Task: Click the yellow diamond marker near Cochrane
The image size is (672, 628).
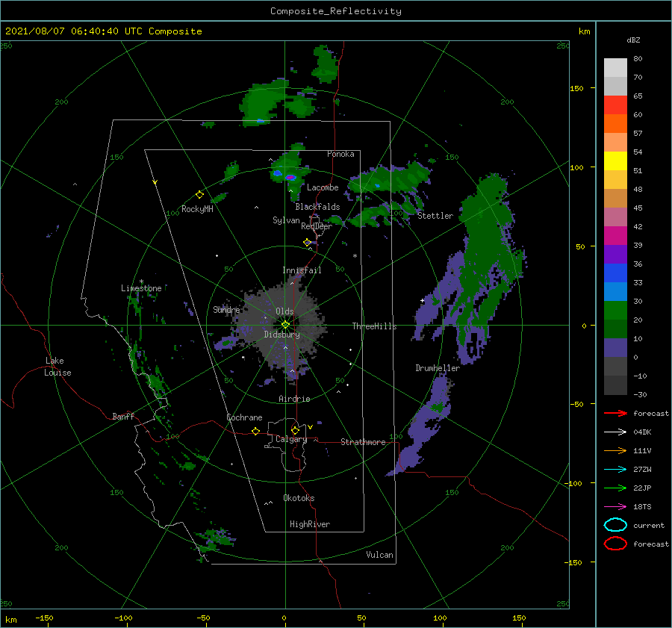Action: (255, 431)
